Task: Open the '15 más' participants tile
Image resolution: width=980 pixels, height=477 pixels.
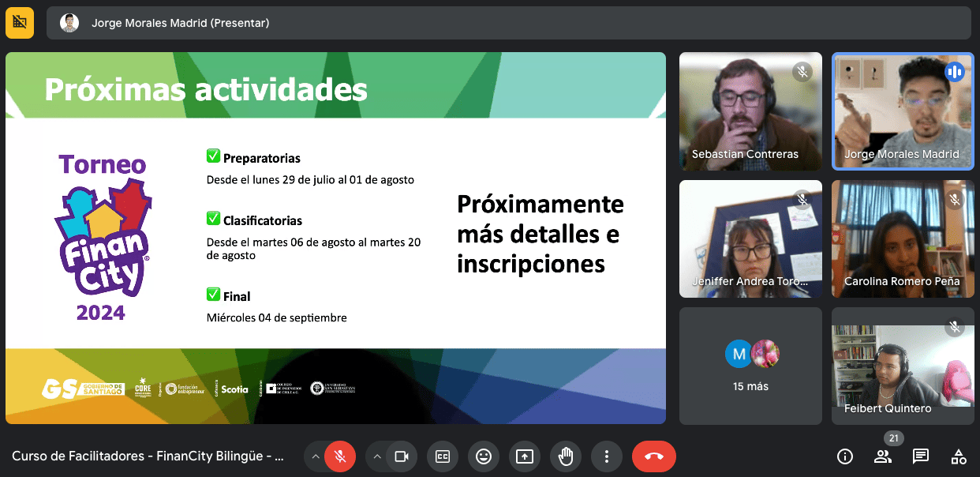Action: tap(750, 366)
